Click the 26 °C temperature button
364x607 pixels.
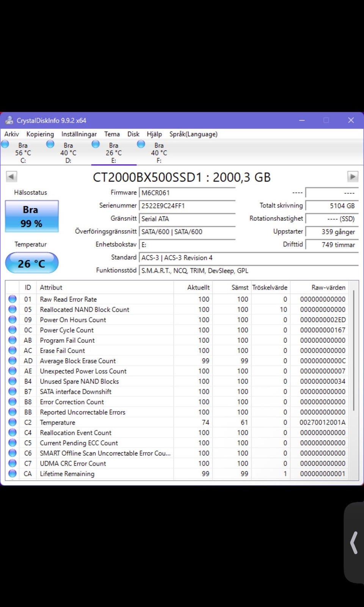click(32, 263)
